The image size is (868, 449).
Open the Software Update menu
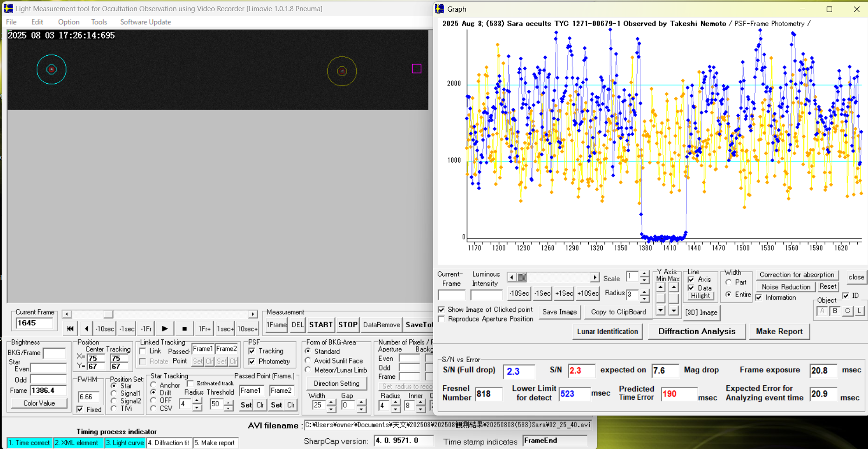tap(145, 22)
